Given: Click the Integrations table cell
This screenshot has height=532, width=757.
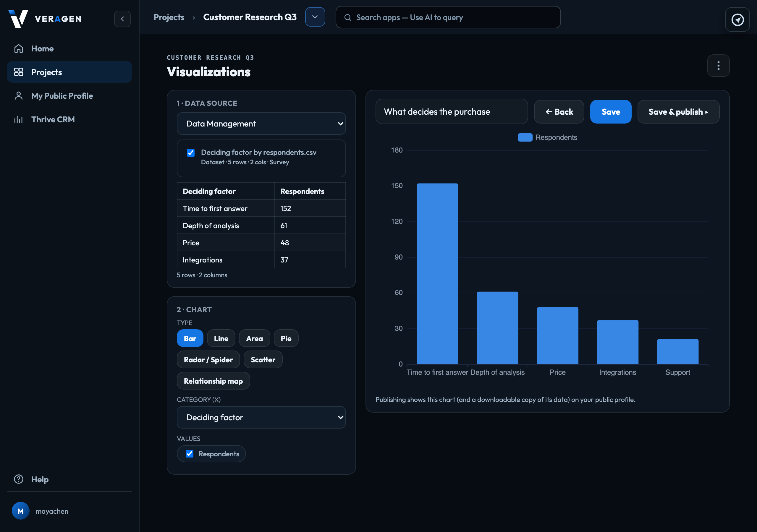Looking at the screenshot, I should pos(226,260).
